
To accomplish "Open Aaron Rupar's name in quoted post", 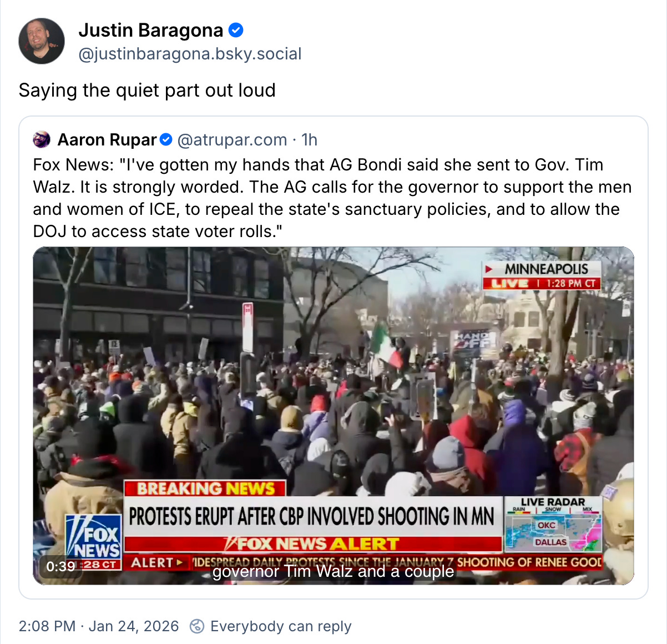I will coord(107,140).
